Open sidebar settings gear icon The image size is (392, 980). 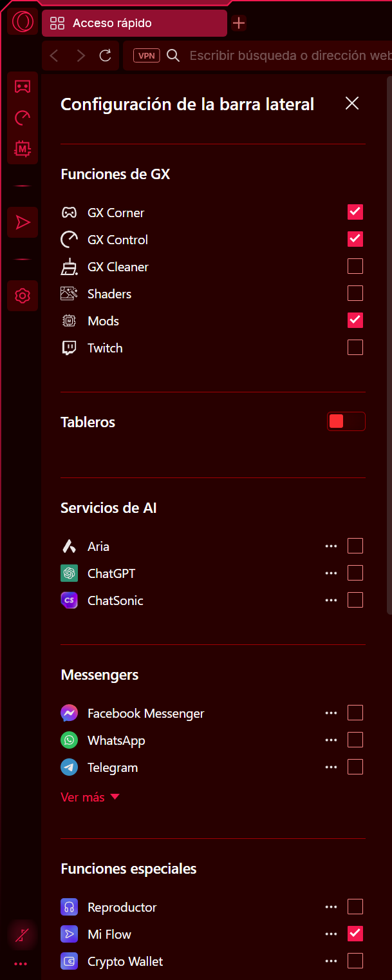coord(23,296)
